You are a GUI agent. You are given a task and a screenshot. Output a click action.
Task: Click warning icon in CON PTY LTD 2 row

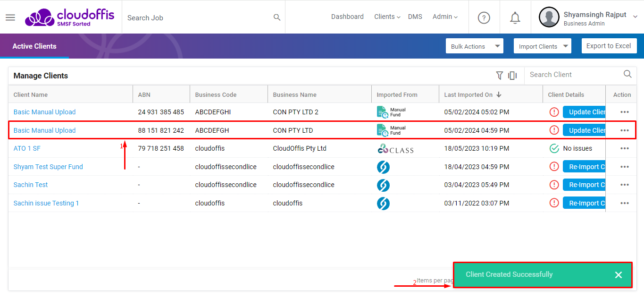[554, 112]
